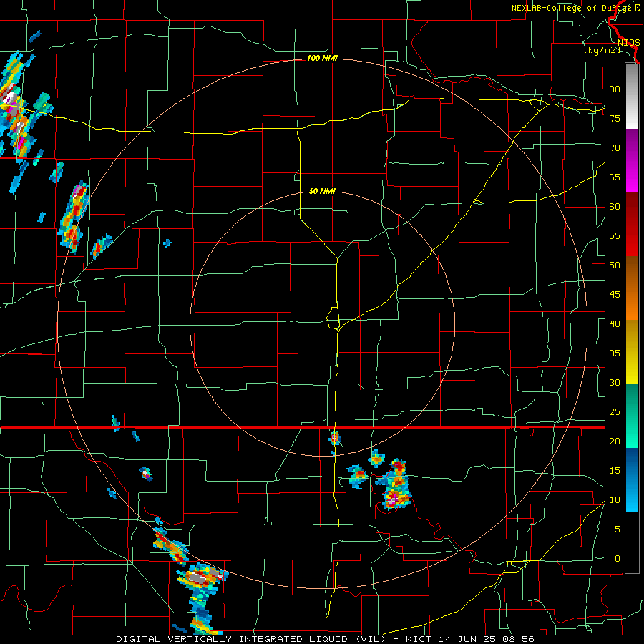Click the small cell on the thick red state line
644x644 pixels.
click(335, 439)
